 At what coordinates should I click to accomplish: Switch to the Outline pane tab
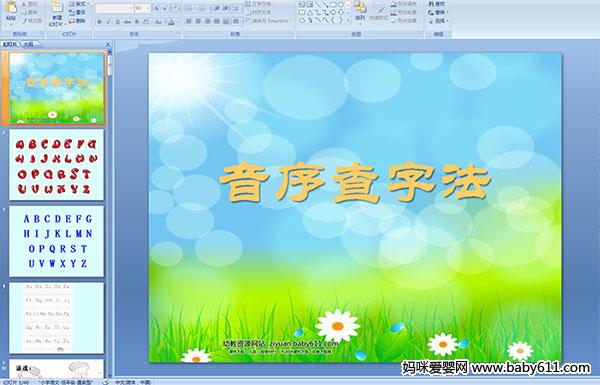click(x=29, y=44)
